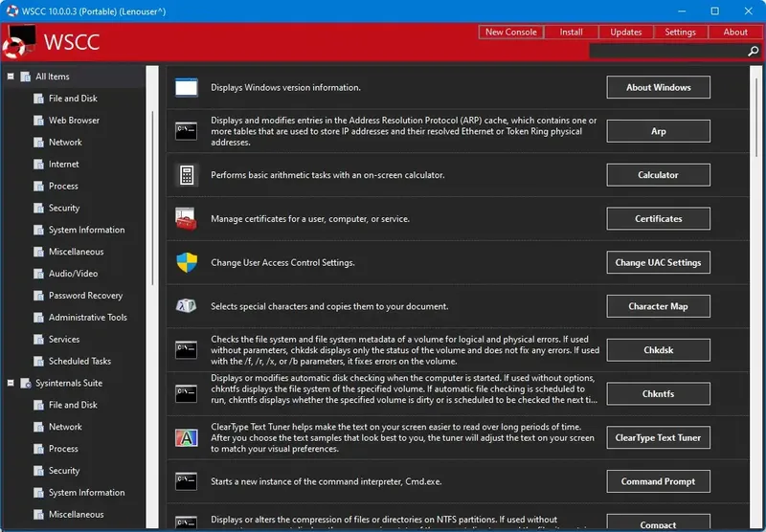Select File and Disk under Sysinternals Suite
Screen dimensions: 766x532
point(73,405)
